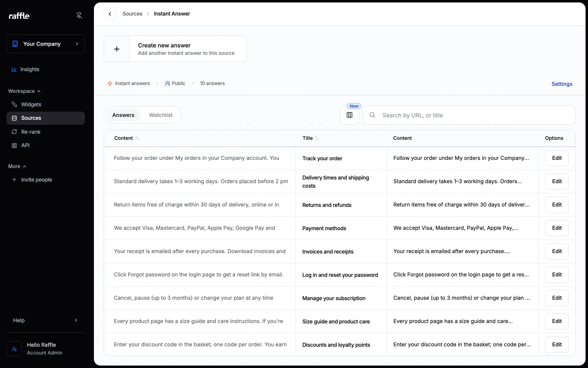The image size is (588, 368).
Task: Click the Returns and refunds title
Action: tap(327, 205)
